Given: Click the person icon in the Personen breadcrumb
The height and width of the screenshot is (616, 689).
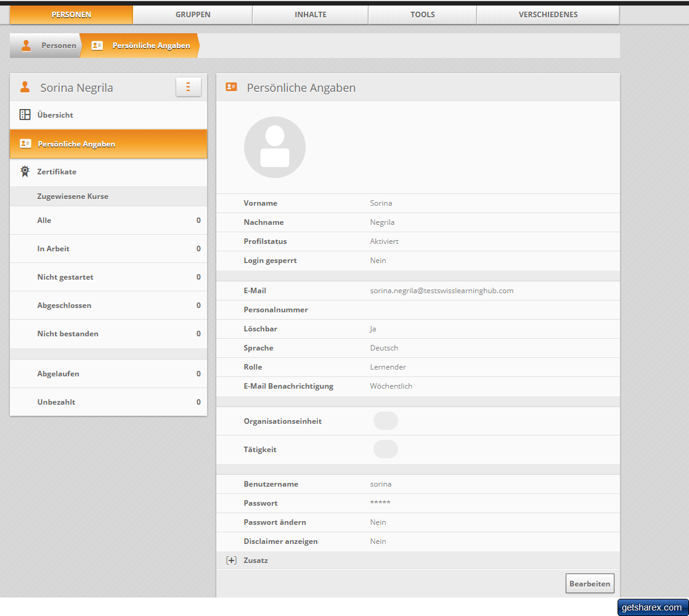Looking at the screenshot, I should point(26,46).
